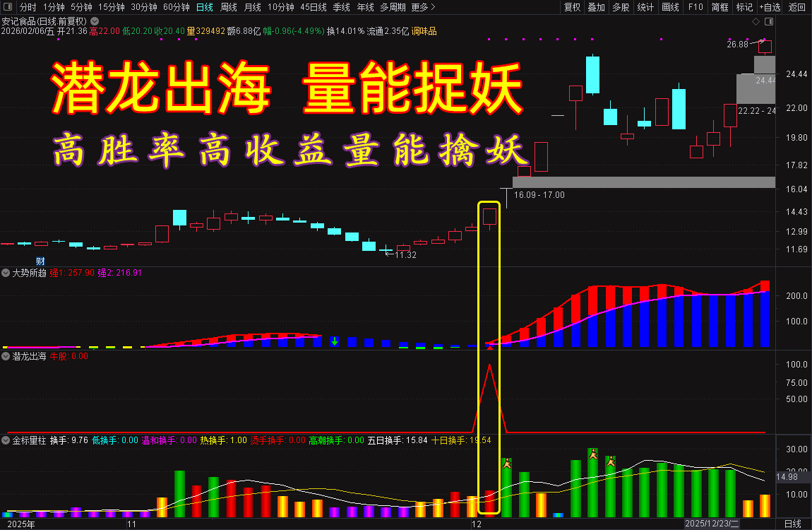Click the 统计 statistics icon
This screenshot has width=812, height=530.
coord(646,6)
